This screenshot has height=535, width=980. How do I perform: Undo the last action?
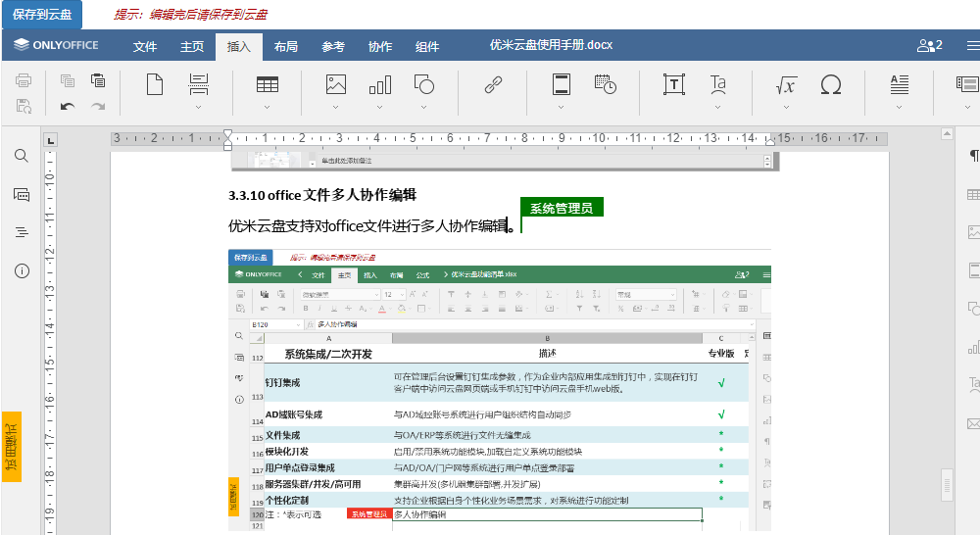point(68,106)
